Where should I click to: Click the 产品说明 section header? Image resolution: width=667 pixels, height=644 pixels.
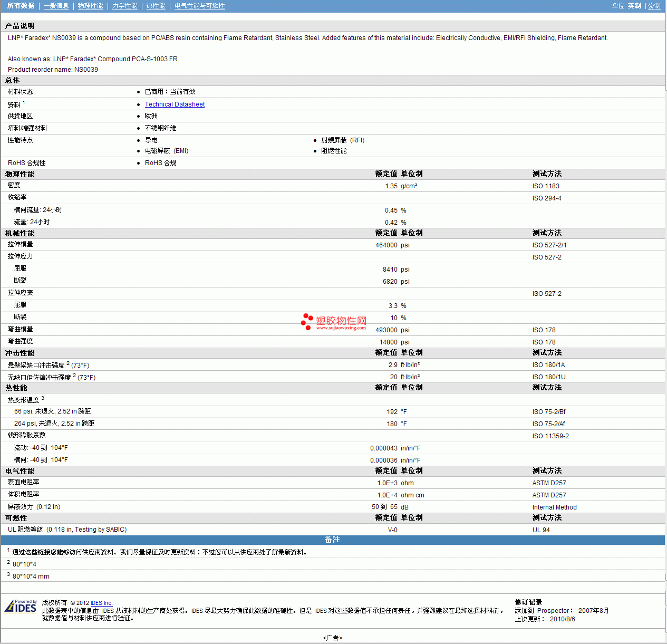(20, 26)
